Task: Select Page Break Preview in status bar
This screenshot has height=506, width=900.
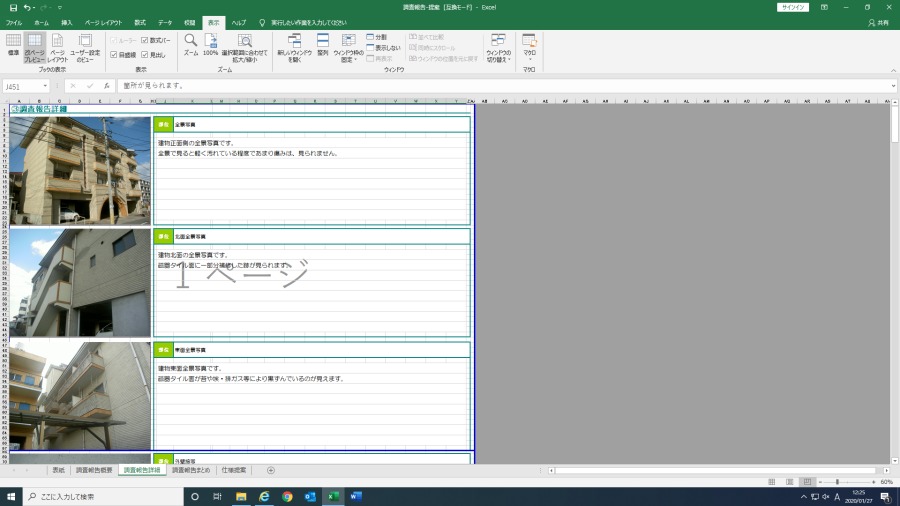Action: coord(808,482)
